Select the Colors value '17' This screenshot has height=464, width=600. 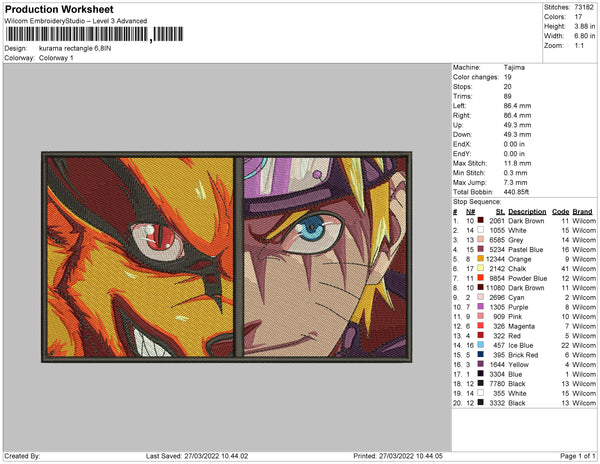pos(578,16)
